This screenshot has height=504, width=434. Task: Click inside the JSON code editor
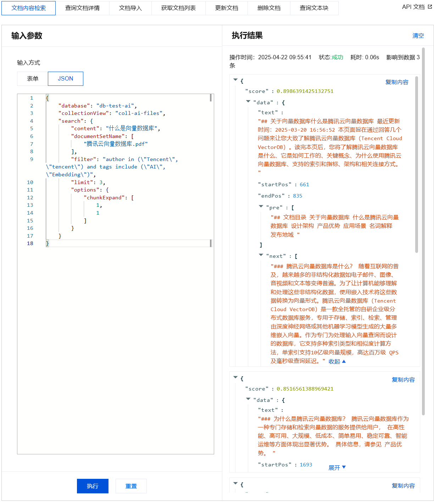click(x=116, y=274)
